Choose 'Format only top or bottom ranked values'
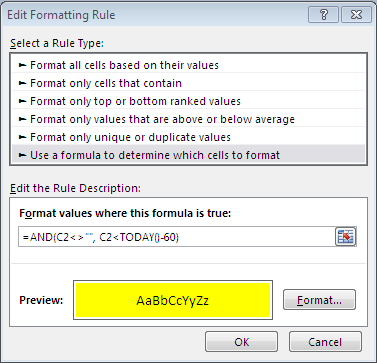Image resolution: width=377 pixels, height=363 pixels. tap(189, 101)
